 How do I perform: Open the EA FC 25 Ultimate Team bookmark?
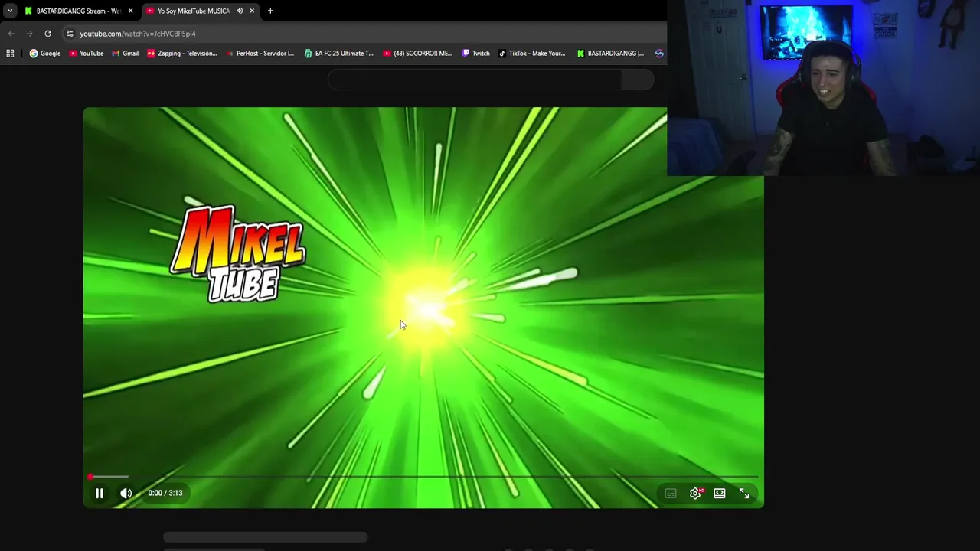coord(338,54)
